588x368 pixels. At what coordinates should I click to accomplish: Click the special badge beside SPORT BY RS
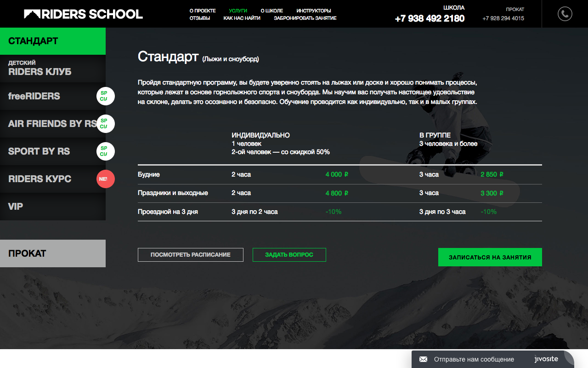pyautogui.click(x=106, y=151)
